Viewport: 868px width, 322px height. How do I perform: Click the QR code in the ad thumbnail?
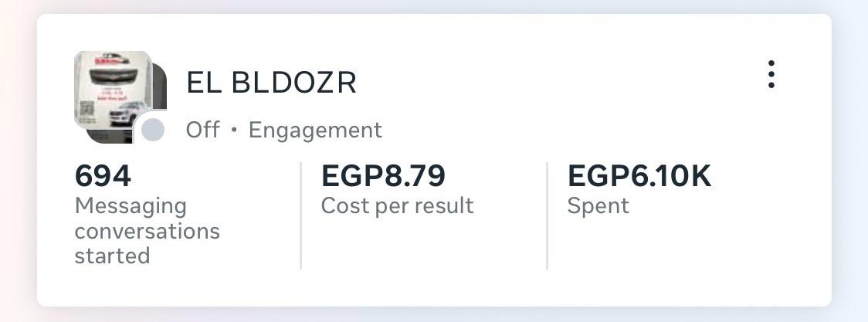(x=86, y=110)
